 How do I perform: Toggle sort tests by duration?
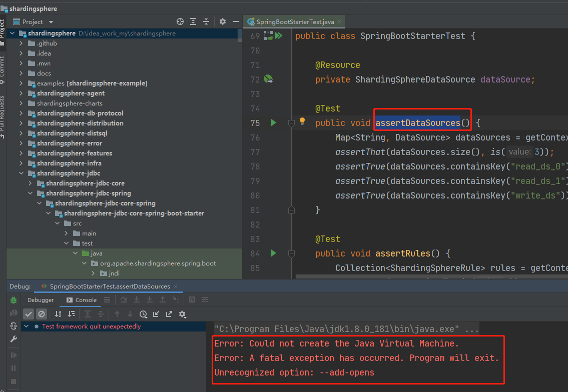point(72,314)
